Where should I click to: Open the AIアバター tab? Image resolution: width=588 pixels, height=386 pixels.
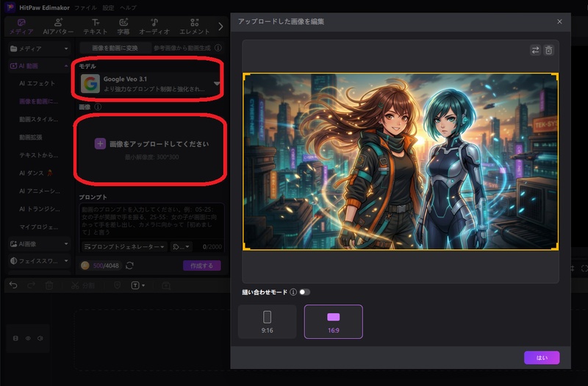(x=58, y=27)
